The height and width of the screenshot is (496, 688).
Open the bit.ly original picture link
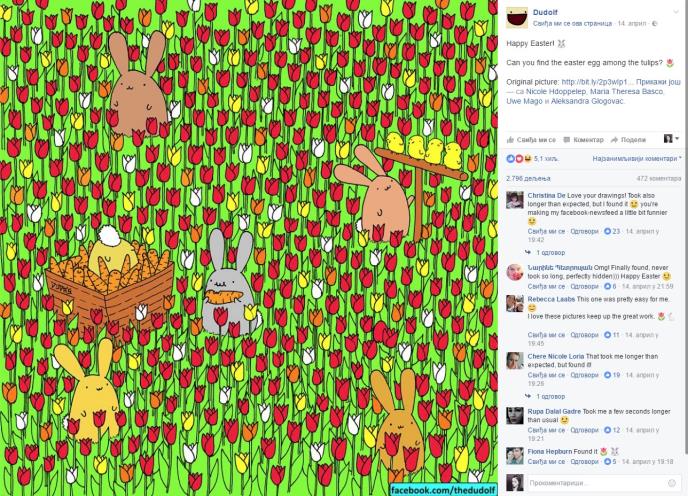click(597, 82)
